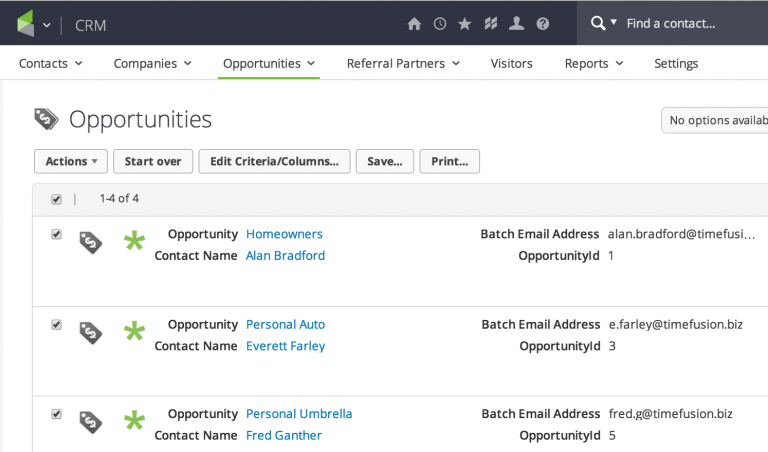Click green asterisk beside Personal Auto
The image size is (768, 452).
(134, 331)
